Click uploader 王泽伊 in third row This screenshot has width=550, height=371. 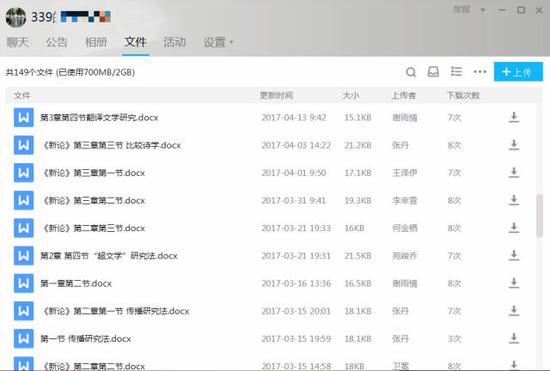[x=404, y=173]
